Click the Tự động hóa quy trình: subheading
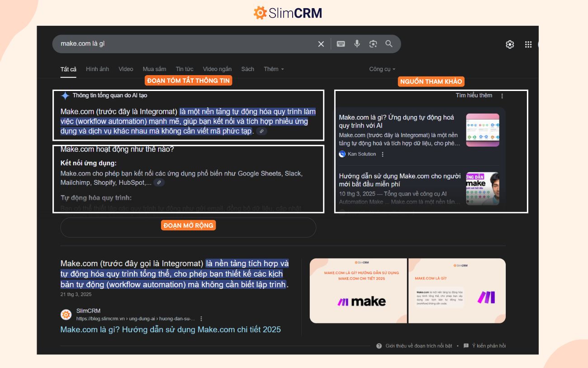The height and width of the screenshot is (368, 588). point(96,198)
